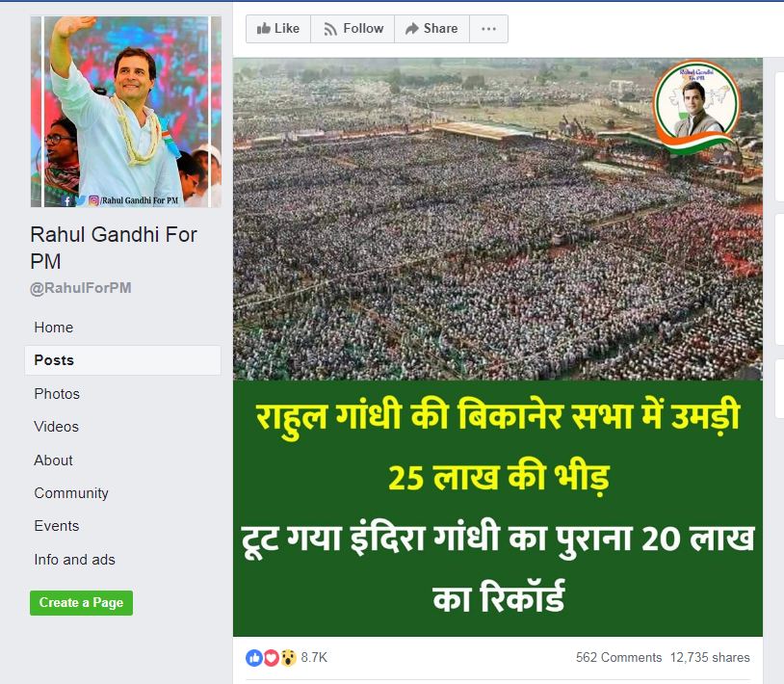Follow the page via Follow button
Viewport: 784px width, 684px height.
tap(353, 29)
